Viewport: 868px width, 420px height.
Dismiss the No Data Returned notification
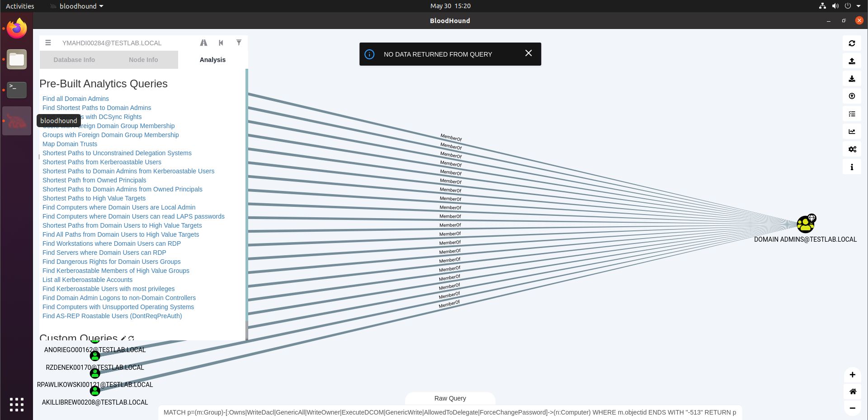(528, 53)
